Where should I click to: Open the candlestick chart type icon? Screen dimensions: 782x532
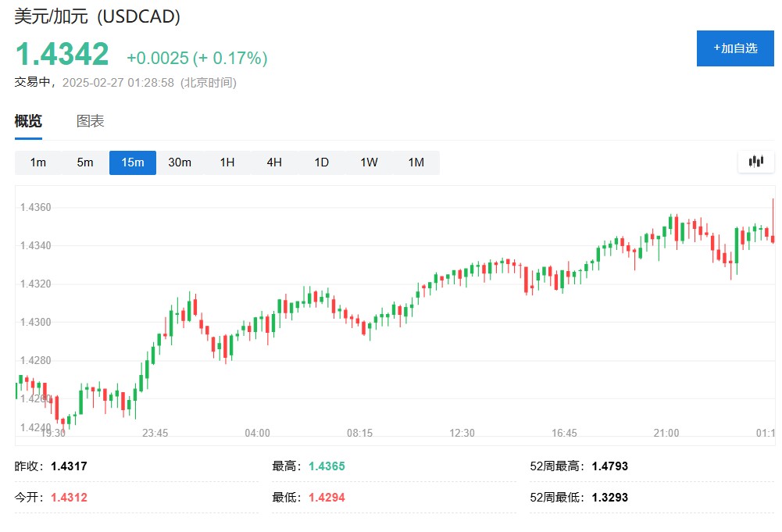click(755, 162)
